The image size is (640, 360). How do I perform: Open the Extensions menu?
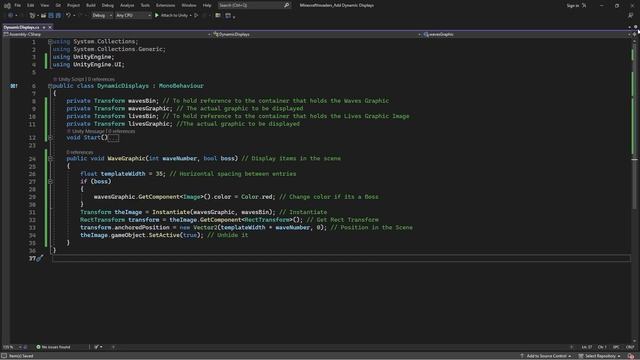tap(165, 5)
